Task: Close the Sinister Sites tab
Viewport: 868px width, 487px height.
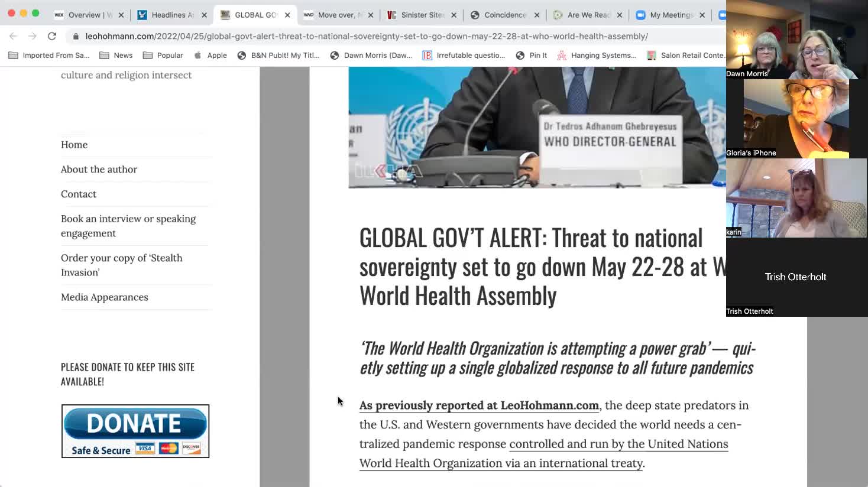Action: click(x=454, y=15)
